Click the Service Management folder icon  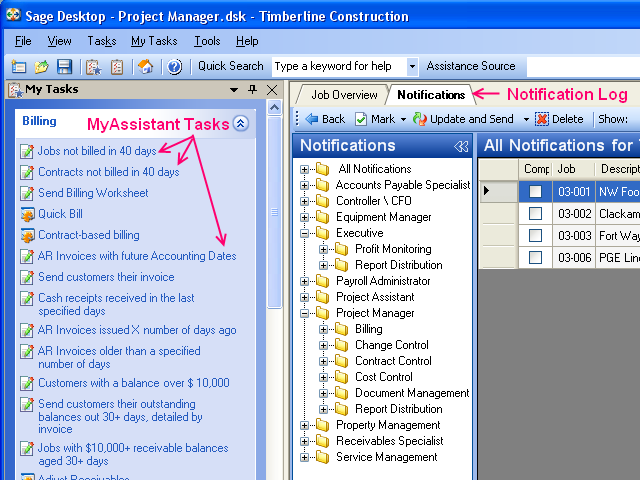tap(322, 457)
